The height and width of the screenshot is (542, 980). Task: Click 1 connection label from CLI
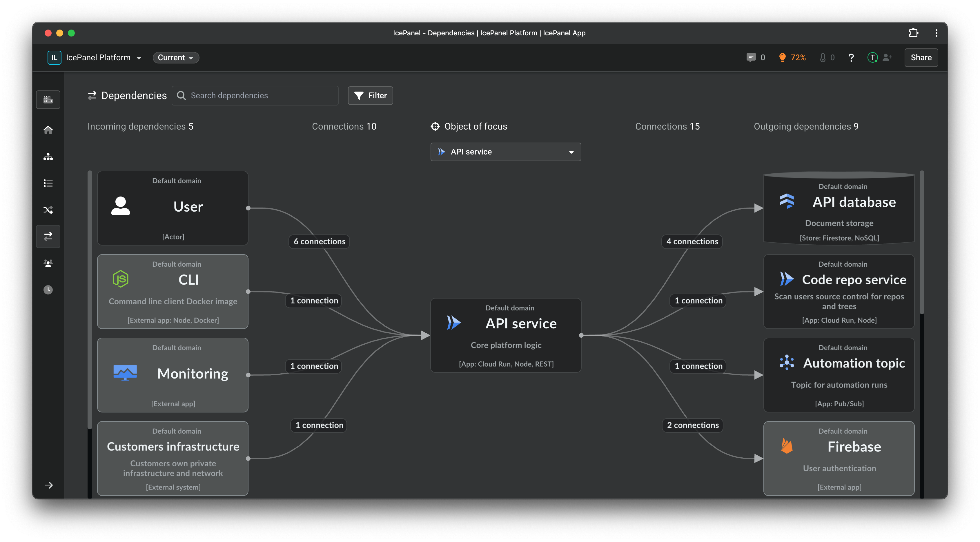(314, 301)
